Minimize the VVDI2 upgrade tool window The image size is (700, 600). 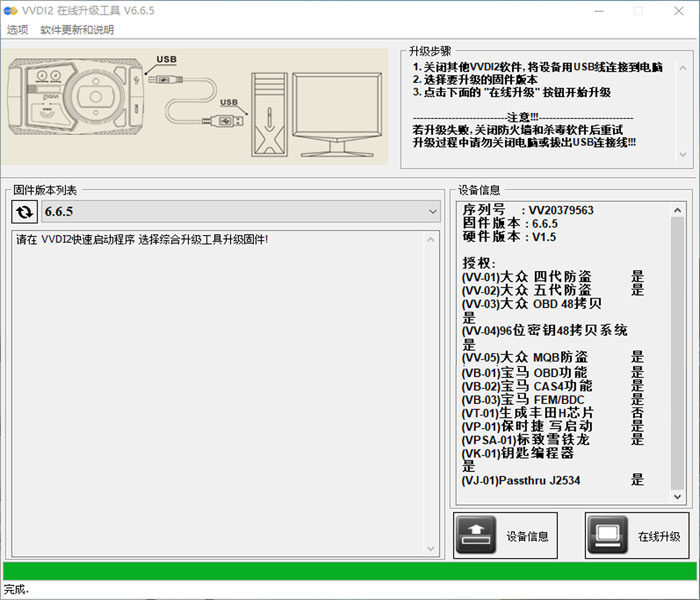point(599,11)
